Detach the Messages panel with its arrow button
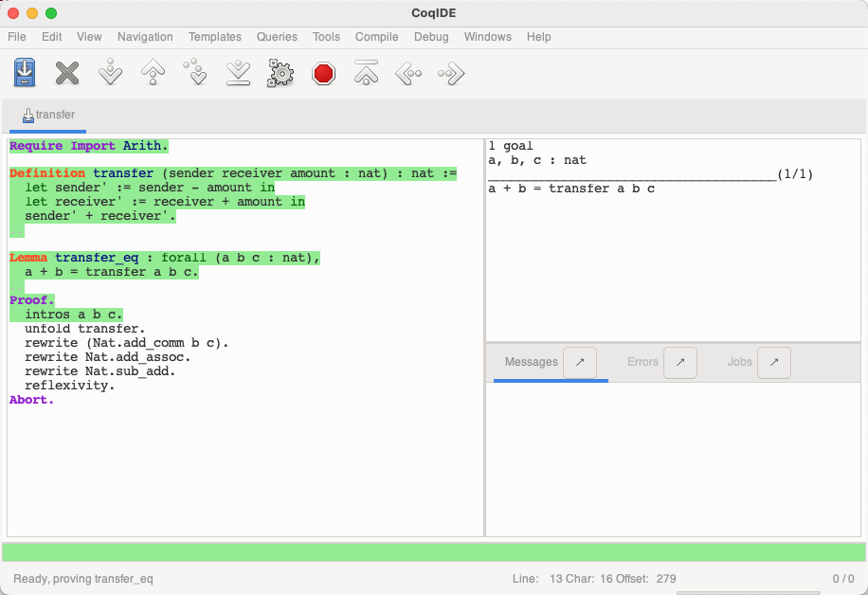This screenshot has height=595, width=868. 580,363
